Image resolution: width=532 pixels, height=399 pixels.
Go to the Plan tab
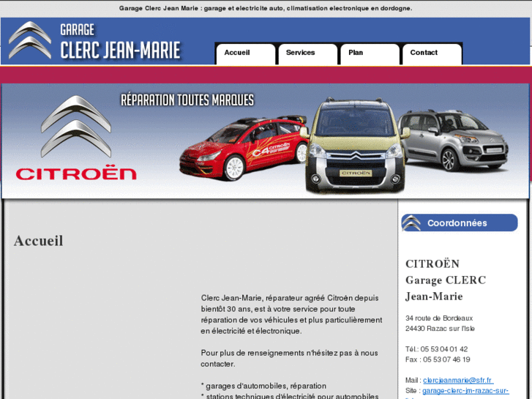click(370, 53)
